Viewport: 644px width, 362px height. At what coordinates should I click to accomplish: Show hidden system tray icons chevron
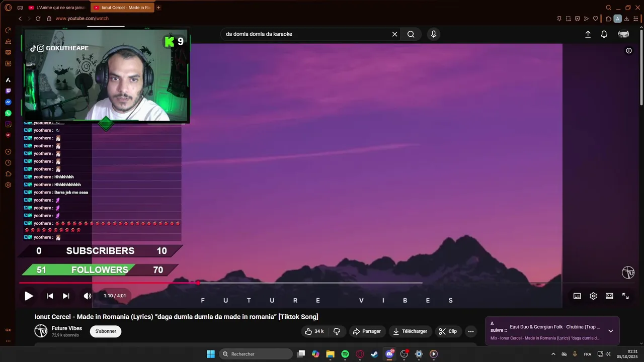click(x=553, y=354)
